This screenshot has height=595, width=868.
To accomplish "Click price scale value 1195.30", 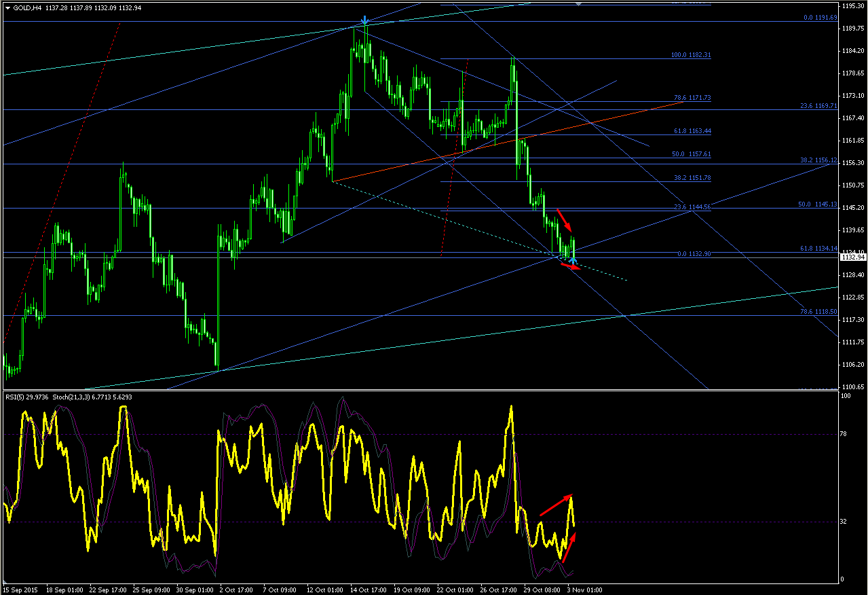I will point(853,6).
